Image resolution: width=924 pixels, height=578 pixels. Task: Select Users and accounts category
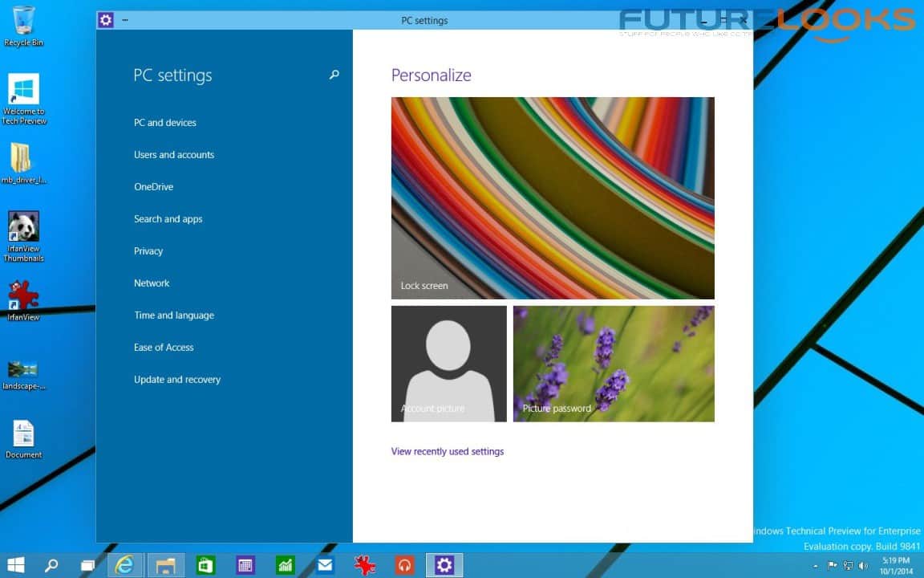(174, 155)
